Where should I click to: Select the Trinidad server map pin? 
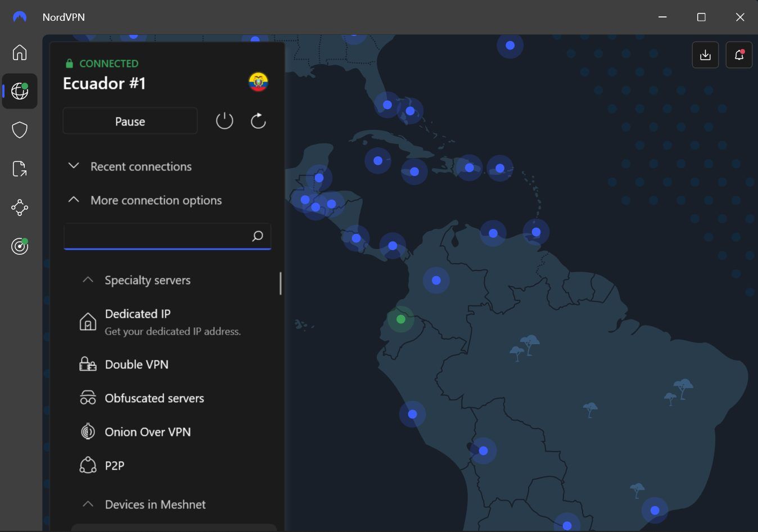(x=536, y=232)
